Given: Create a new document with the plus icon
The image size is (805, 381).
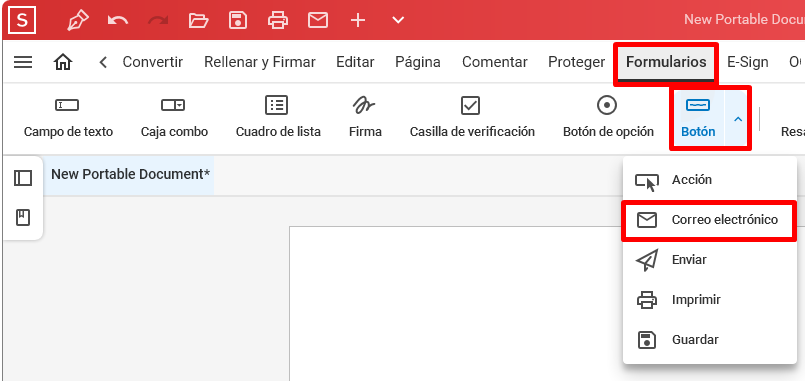Looking at the screenshot, I should click(358, 21).
